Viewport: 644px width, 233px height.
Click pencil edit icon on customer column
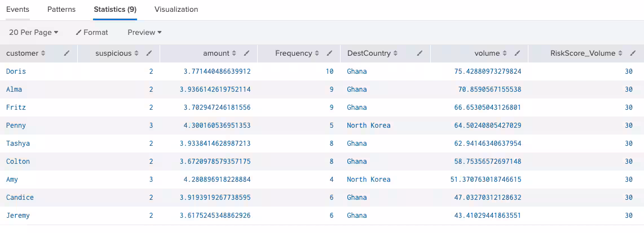tap(67, 53)
